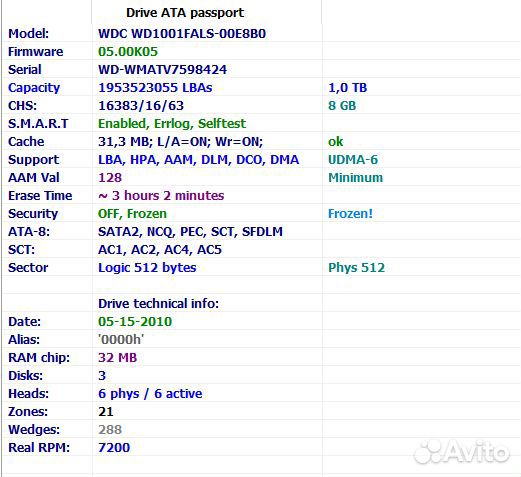Screen dimensions: 521x477
Task: Click the 1,0 TB capacity cell
Action: pos(348,88)
